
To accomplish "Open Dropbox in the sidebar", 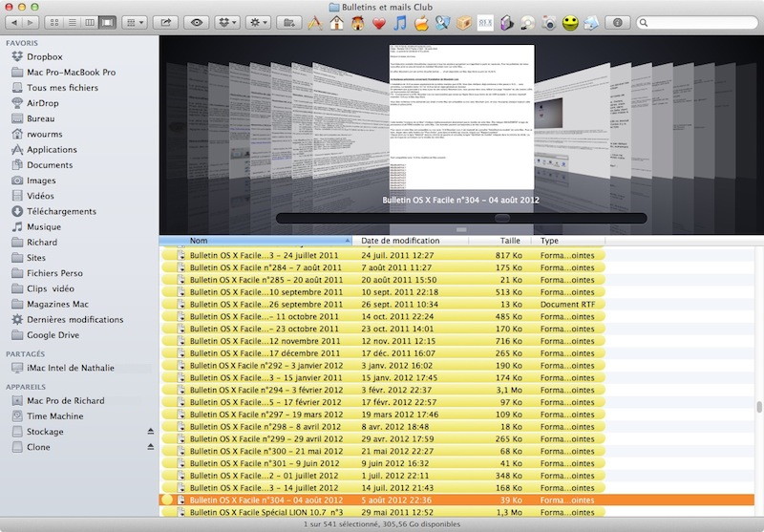I will pos(44,56).
